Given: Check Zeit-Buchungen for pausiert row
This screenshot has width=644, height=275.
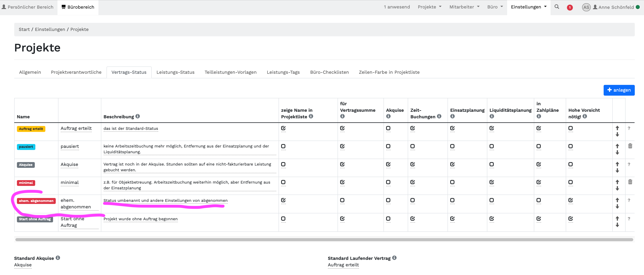Looking at the screenshot, I should click(413, 146).
